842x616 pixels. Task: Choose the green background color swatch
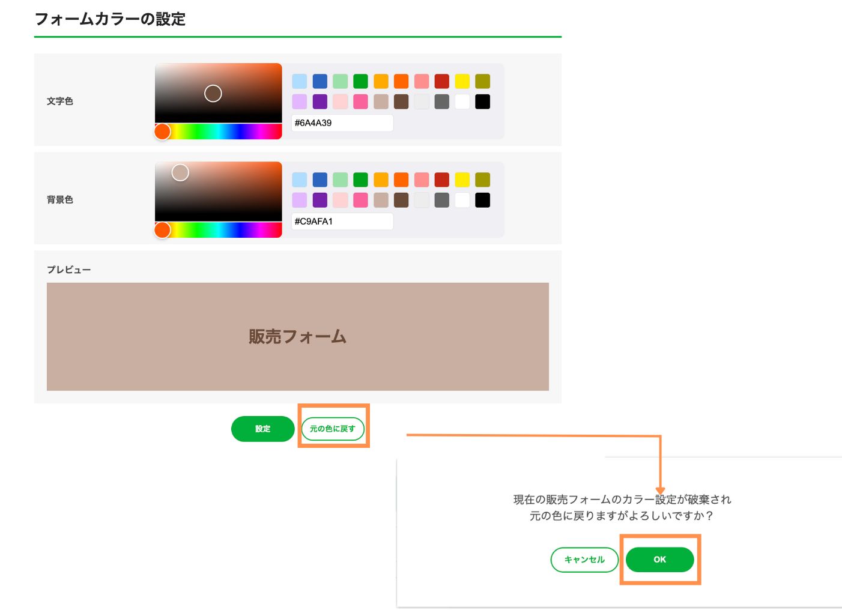tap(360, 180)
